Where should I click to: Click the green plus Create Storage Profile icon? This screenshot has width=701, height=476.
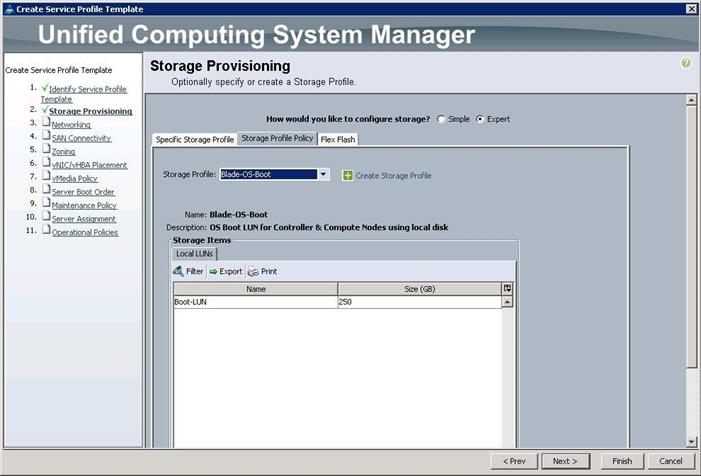point(347,175)
